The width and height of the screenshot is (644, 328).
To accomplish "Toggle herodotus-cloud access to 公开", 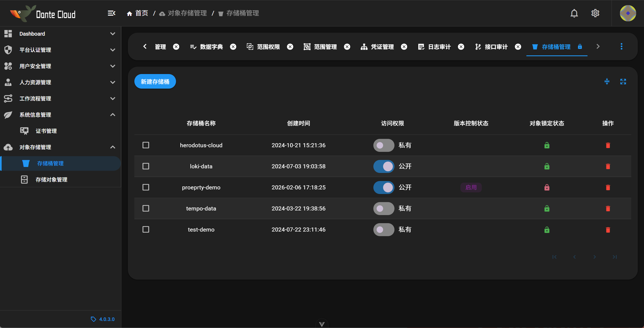I will click(383, 145).
